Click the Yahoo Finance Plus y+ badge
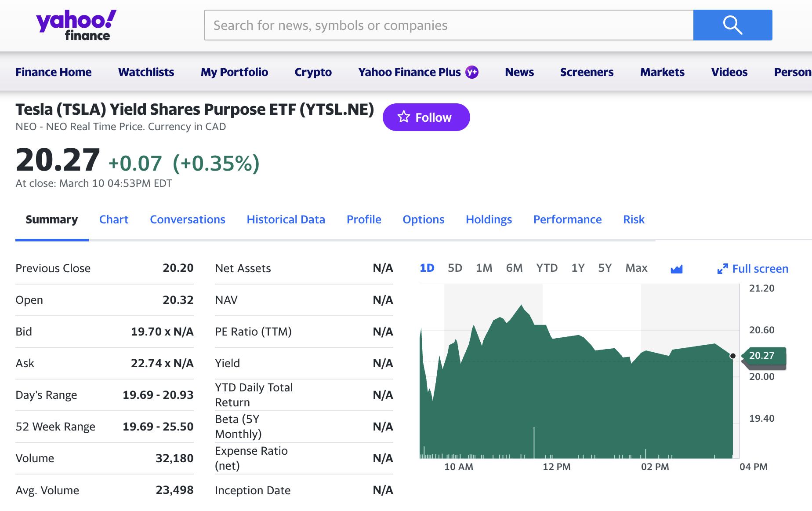 [x=472, y=72]
